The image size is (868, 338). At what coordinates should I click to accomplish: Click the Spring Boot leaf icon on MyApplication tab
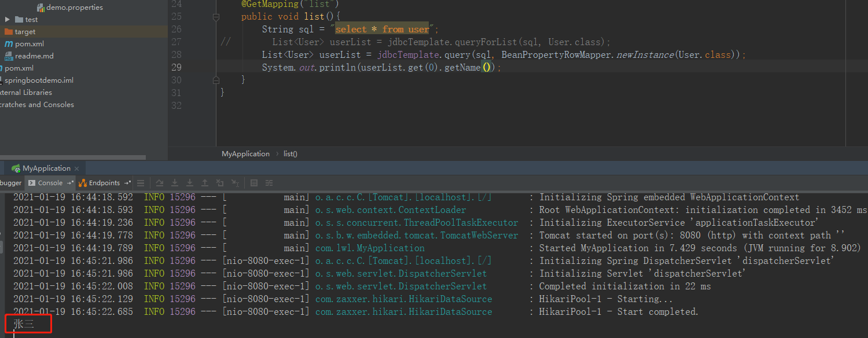click(16, 168)
